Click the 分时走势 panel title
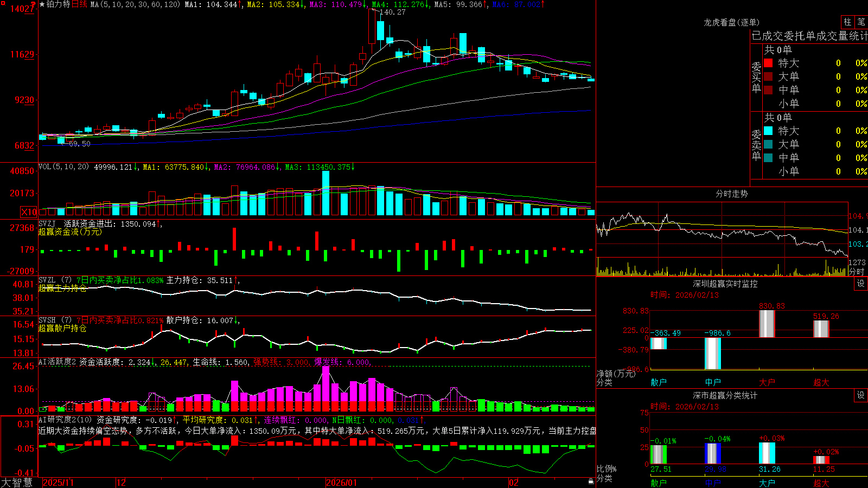 tap(732, 194)
